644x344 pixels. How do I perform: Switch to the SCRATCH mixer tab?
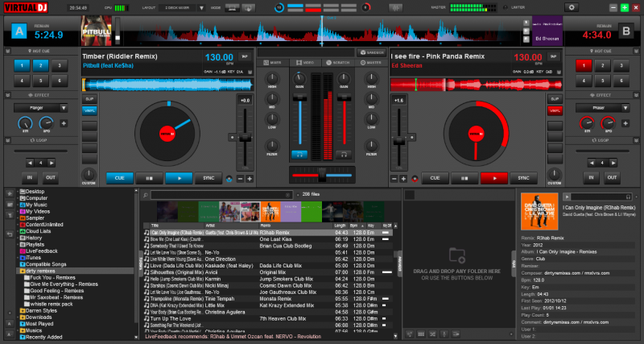[339, 63]
